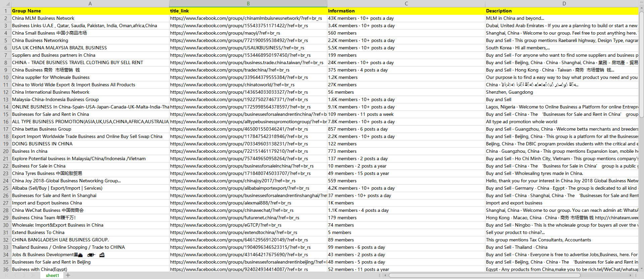Select the description MLM in China and beyond...

562,18
